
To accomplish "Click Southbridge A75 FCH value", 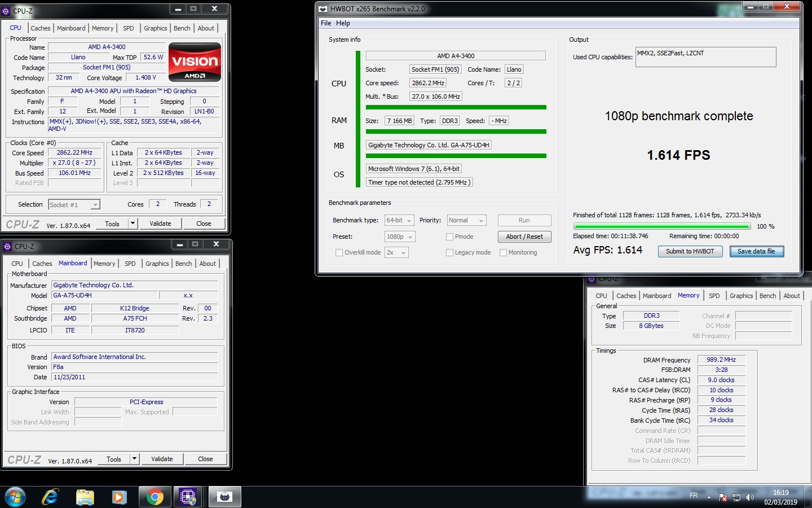I will pyautogui.click(x=135, y=318).
